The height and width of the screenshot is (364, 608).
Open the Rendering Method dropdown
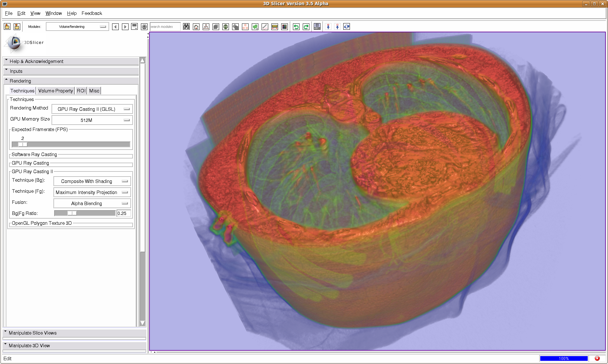coord(92,109)
